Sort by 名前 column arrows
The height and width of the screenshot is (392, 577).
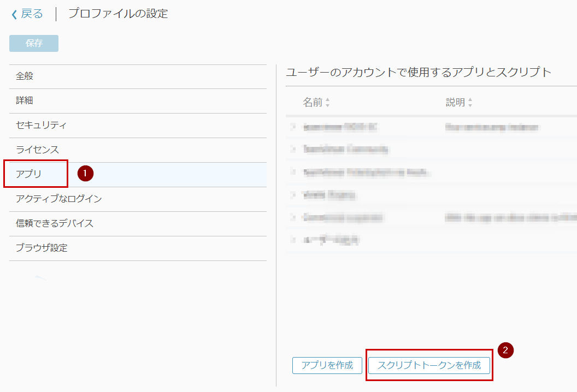tap(327, 102)
